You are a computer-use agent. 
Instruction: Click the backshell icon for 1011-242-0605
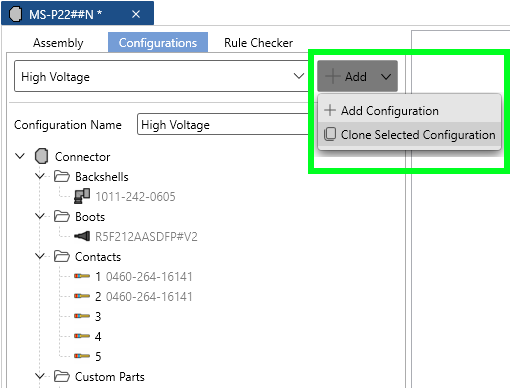coord(82,196)
